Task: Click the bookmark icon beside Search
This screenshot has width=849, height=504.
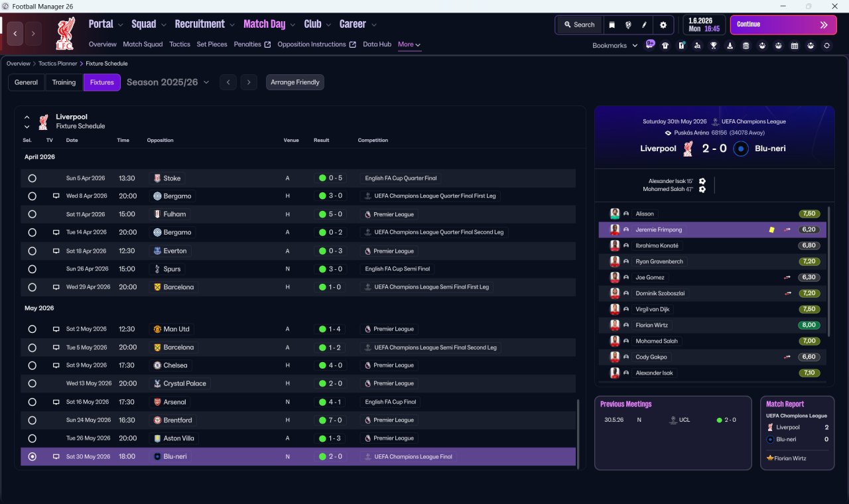Action: 612,25
